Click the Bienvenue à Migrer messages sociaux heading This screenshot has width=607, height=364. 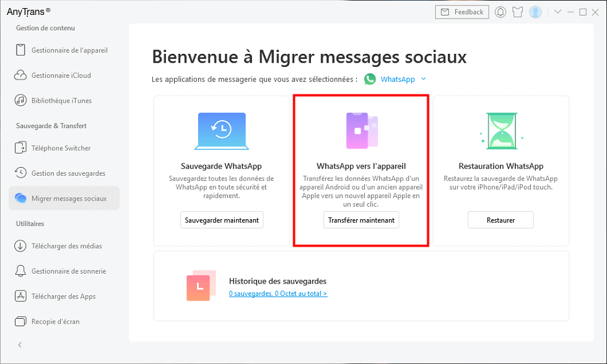(309, 57)
